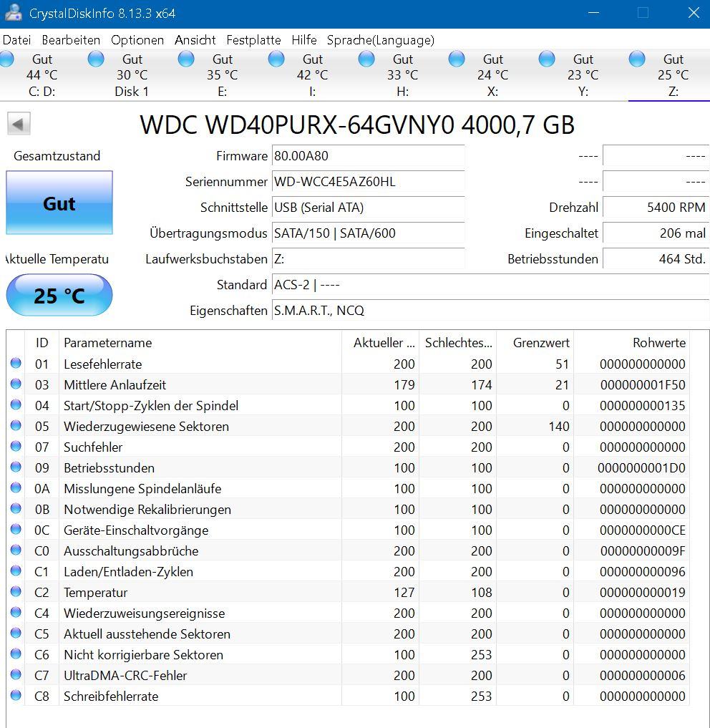Click the Parametername column header
The width and height of the screenshot is (710, 728).
pos(200,343)
